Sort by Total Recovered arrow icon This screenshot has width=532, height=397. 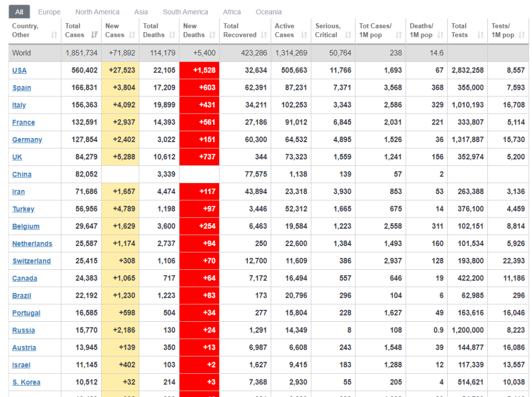264,35
